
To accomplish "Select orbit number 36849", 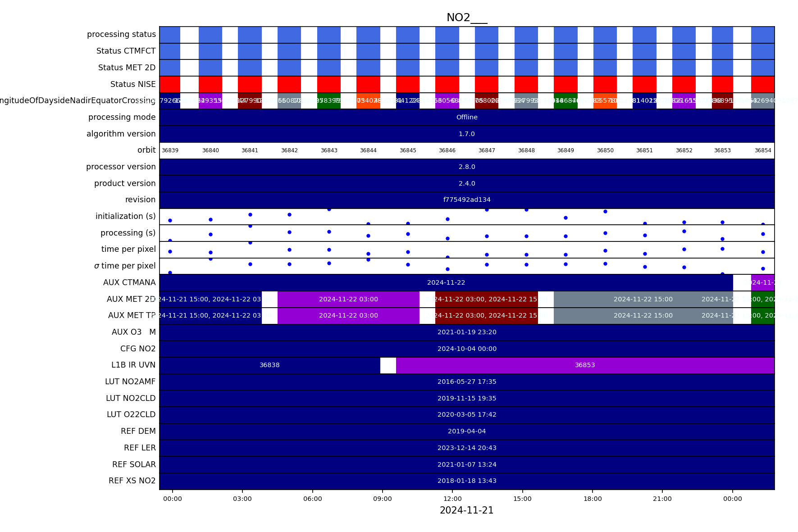I will coord(565,150).
